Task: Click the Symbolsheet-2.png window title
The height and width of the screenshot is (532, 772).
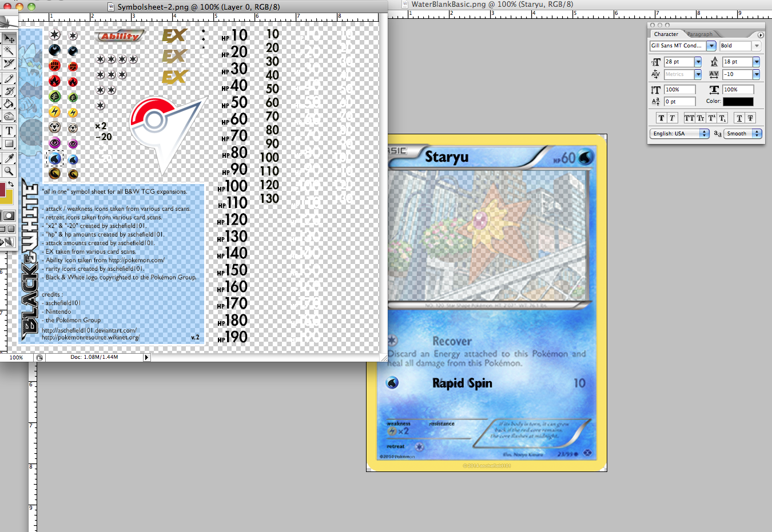Action: point(198,7)
